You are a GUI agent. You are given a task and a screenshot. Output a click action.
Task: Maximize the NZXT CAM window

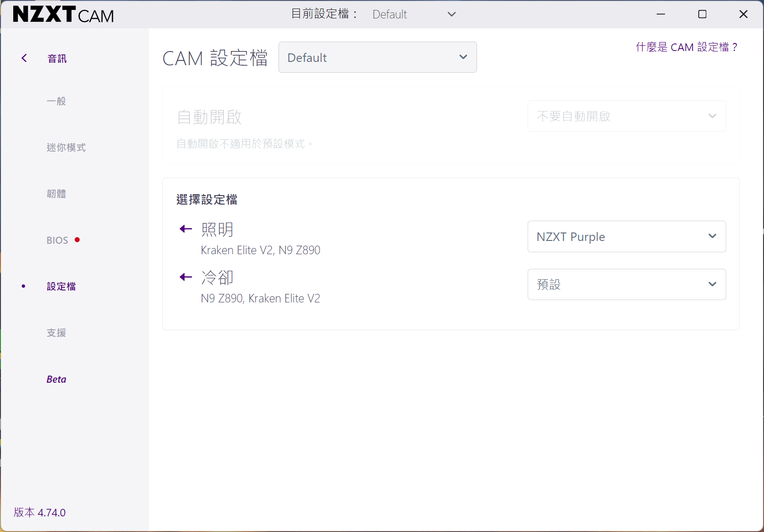tap(703, 14)
